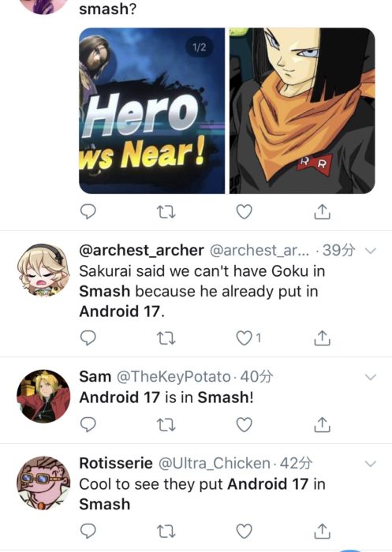Reply to the tweet with the Hero image

point(88,211)
